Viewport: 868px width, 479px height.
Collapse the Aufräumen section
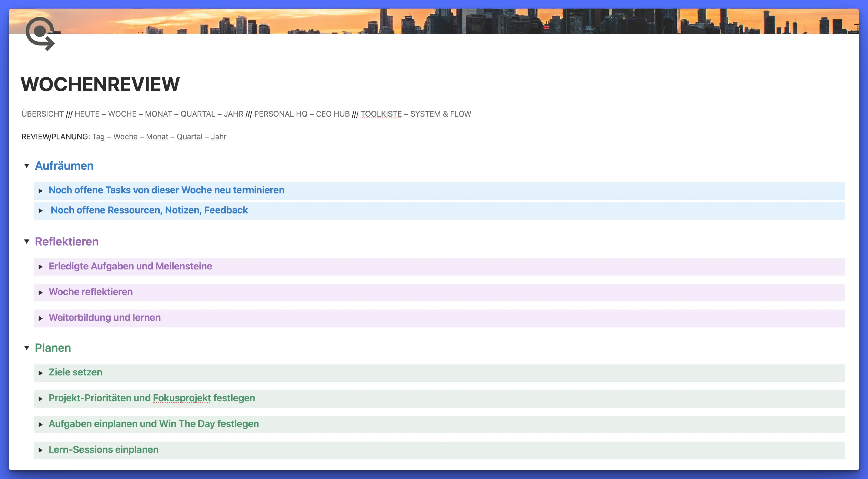tap(27, 165)
